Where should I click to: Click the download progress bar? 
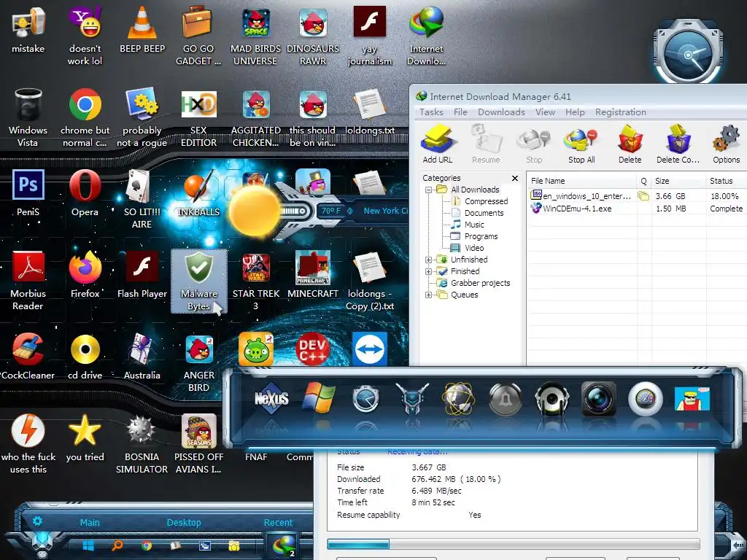(x=514, y=544)
